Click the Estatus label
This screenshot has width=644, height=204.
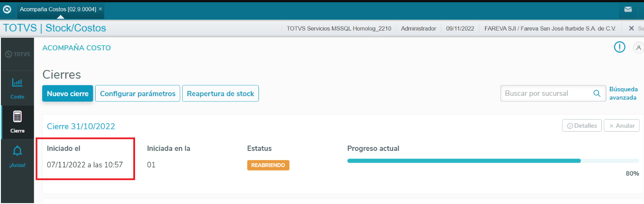click(x=259, y=148)
